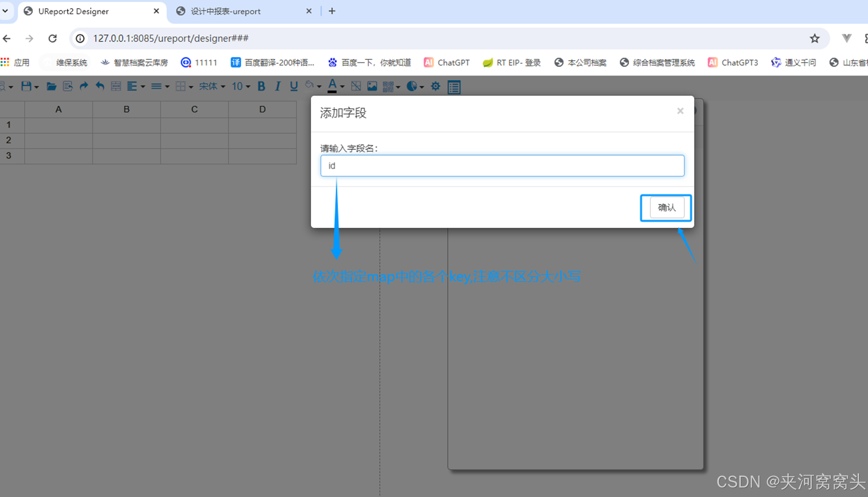Toggle italic formatting
Image resolution: width=868 pixels, height=497 pixels.
(x=277, y=86)
